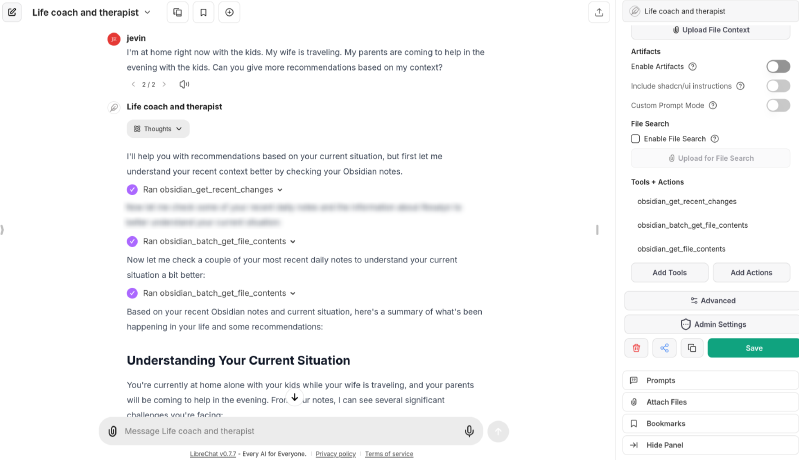Click the microphone icon in message box
Screen dimensions: 800x460
(x=469, y=431)
